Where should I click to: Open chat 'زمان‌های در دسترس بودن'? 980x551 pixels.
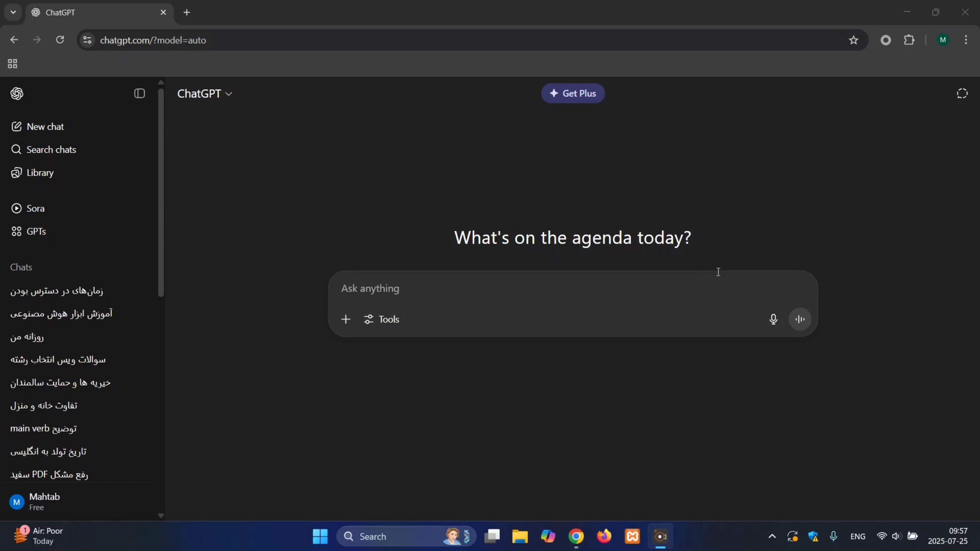coord(57,291)
